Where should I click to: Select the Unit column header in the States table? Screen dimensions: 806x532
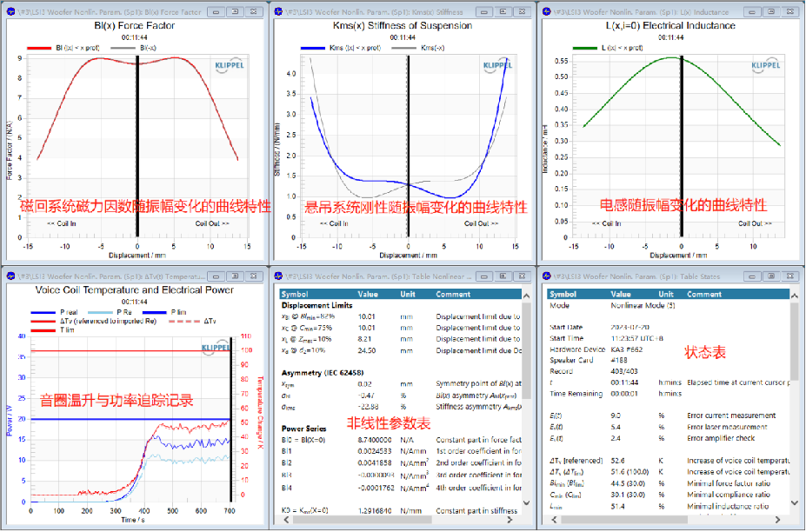pos(666,295)
